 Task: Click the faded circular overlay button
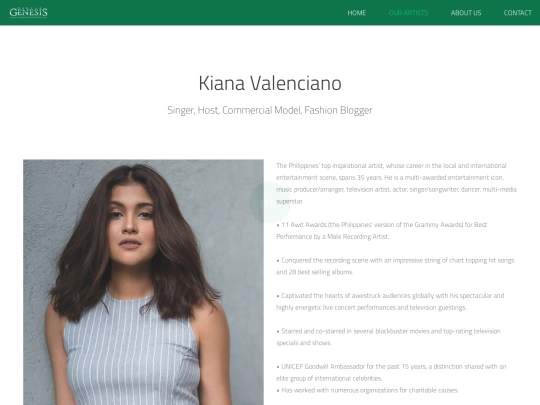point(270,202)
